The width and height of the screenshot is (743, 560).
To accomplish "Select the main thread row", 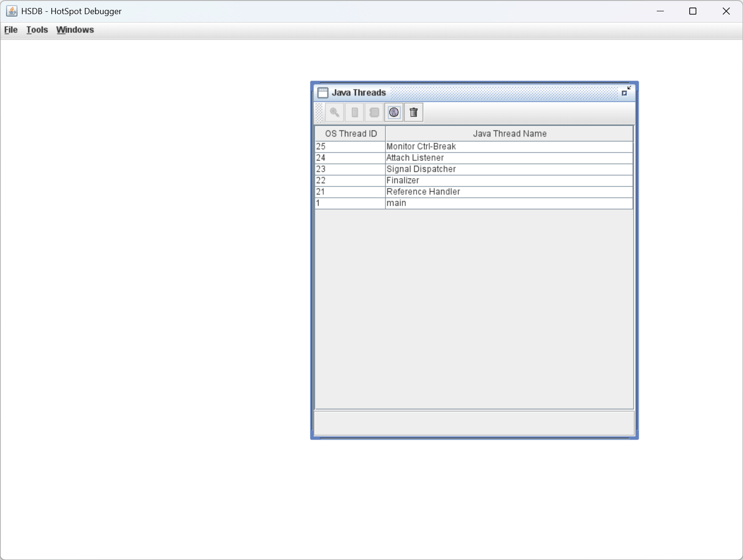I will click(474, 203).
